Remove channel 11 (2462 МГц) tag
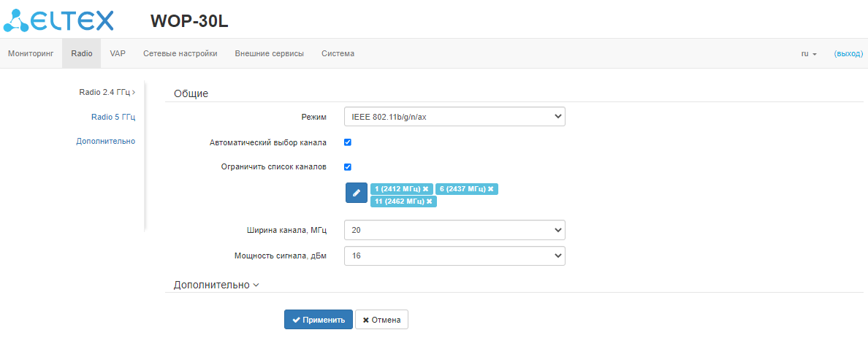868x338 pixels. click(430, 201)
